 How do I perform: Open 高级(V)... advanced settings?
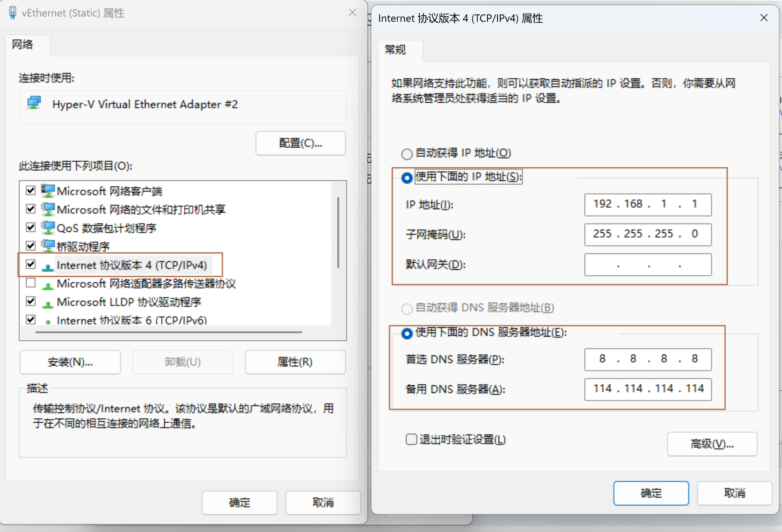tap(712, 444)
